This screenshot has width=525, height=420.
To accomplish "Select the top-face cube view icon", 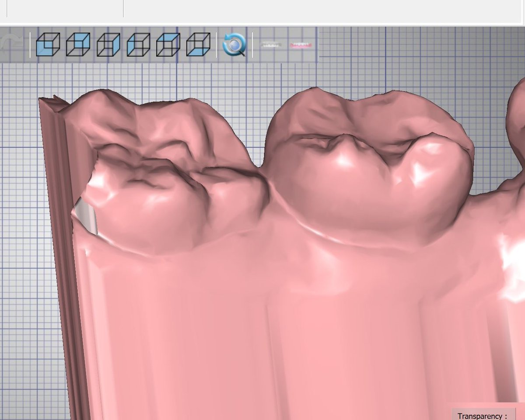I will tap(168, 44).
